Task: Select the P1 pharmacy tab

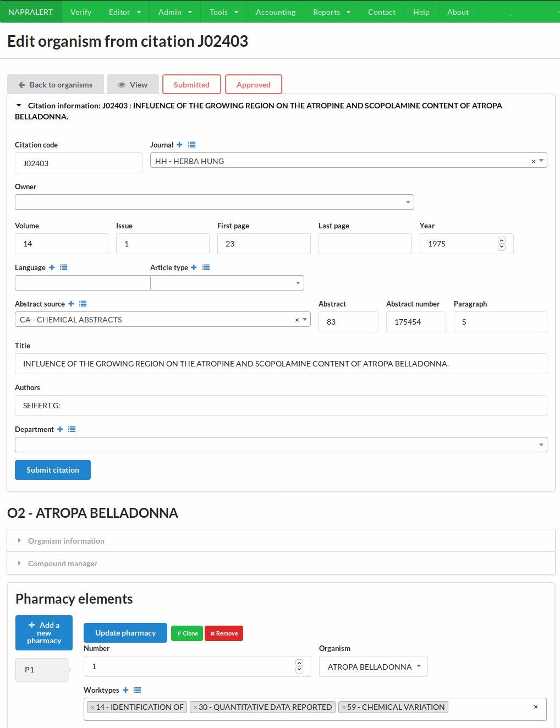Action: pyautogui.click(x=41, y=670)
